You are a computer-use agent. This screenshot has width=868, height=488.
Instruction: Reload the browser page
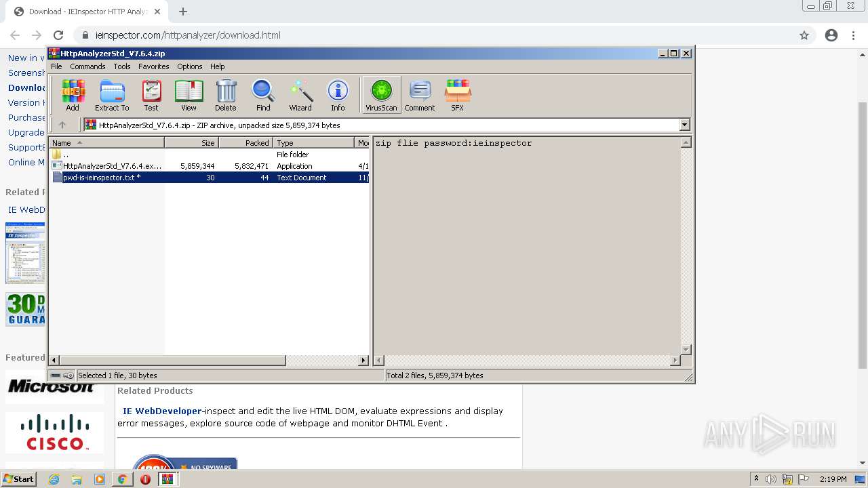tap(58, 35)
